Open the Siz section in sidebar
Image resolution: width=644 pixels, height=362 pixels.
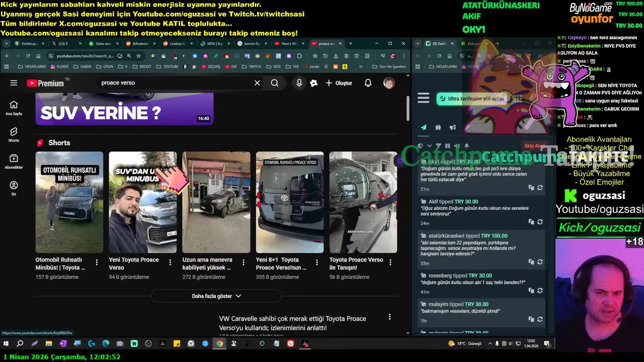click(x=14, y=188)
